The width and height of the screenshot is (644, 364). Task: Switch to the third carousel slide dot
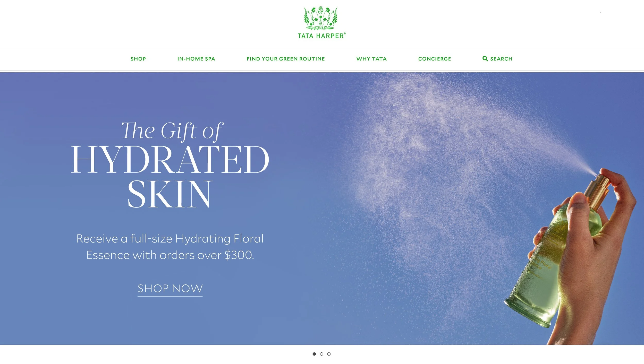(x=329, y=354)
